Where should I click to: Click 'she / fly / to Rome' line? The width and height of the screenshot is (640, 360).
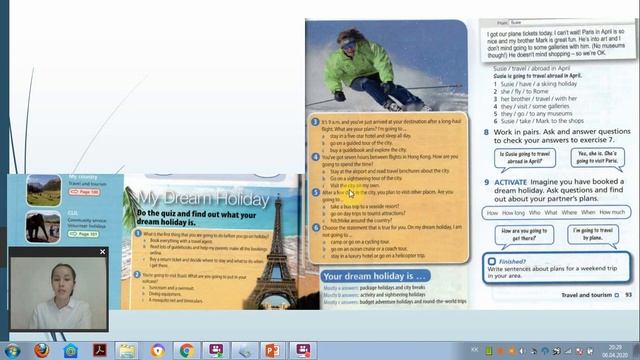click(524, 91)
